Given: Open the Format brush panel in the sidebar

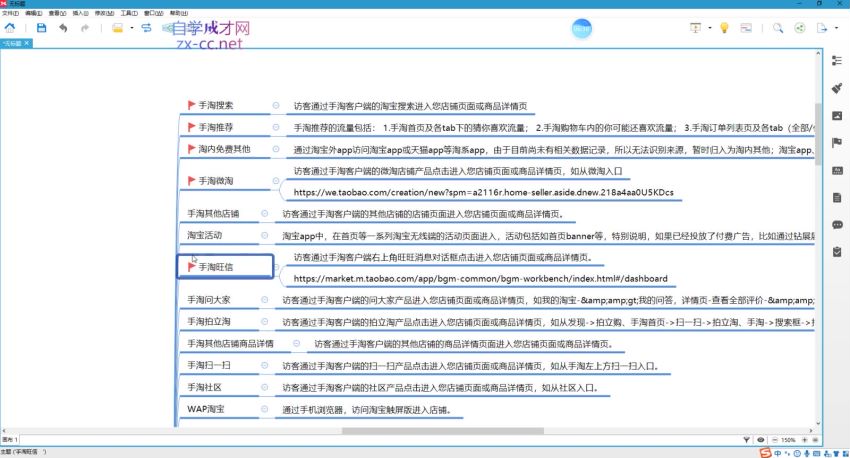Looking at the screenshot, I should pos(837,88).
